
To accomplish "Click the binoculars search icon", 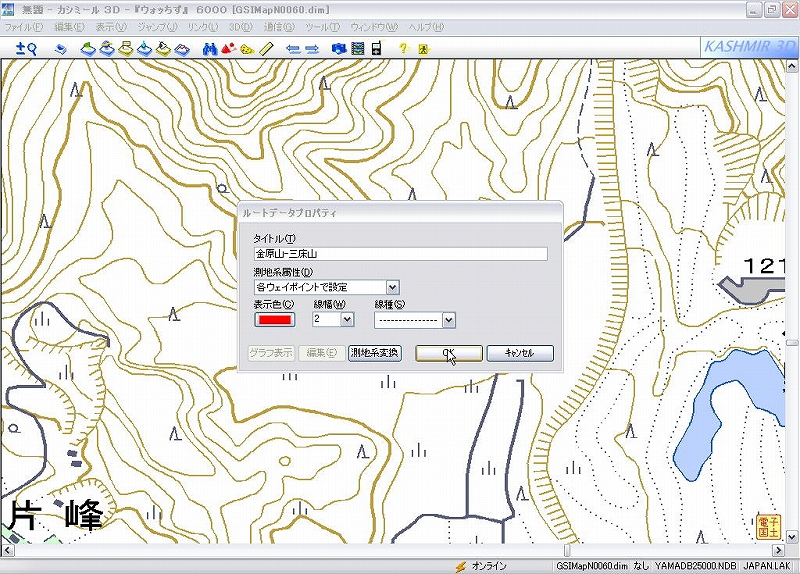I will (210, 49).
